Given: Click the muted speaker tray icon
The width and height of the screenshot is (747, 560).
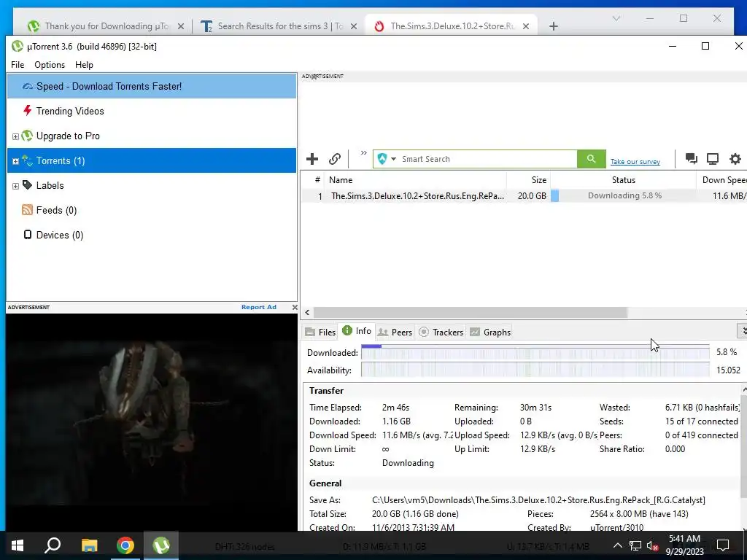Looking at the screenshot, I should [653, 545].
